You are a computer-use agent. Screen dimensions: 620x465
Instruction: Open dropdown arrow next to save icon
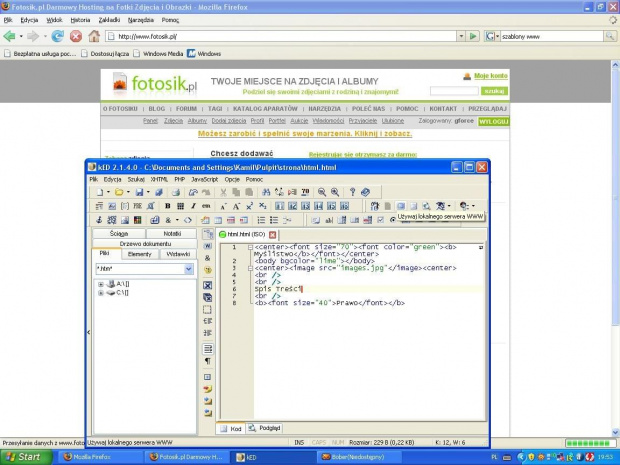click(148, 192)
